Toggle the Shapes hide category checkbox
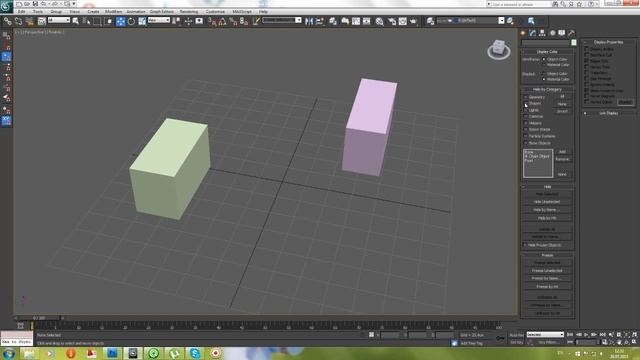 point(526,104)
